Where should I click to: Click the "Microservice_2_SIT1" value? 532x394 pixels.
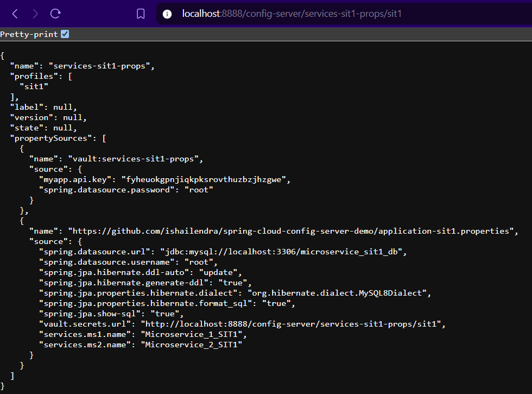[x=191, y=345]
